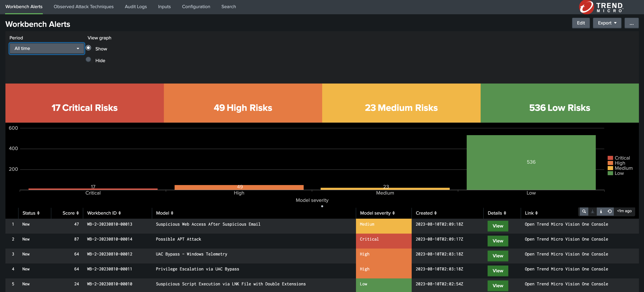
Task: Select Show view graph radio button
Action: point(88,48)
